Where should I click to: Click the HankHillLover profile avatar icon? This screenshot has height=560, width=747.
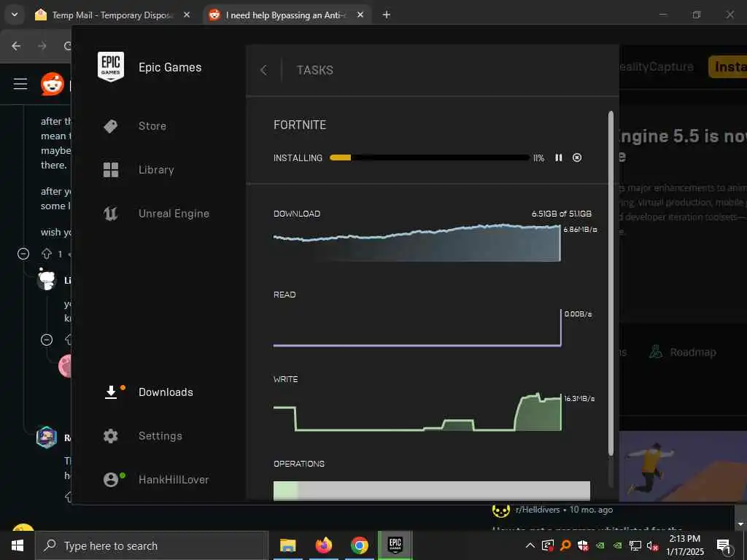(x=112, y=479)
